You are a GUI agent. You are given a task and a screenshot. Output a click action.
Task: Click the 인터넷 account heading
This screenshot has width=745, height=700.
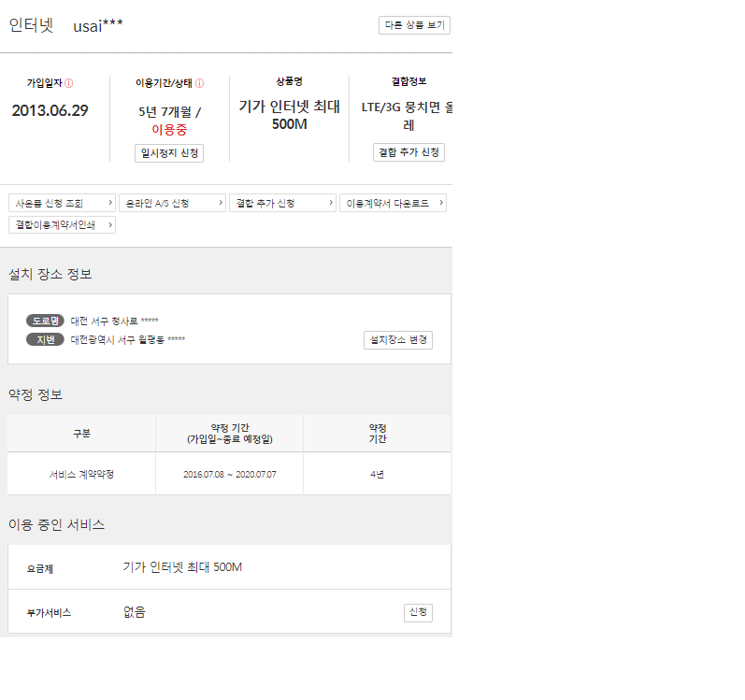[31, 25]
